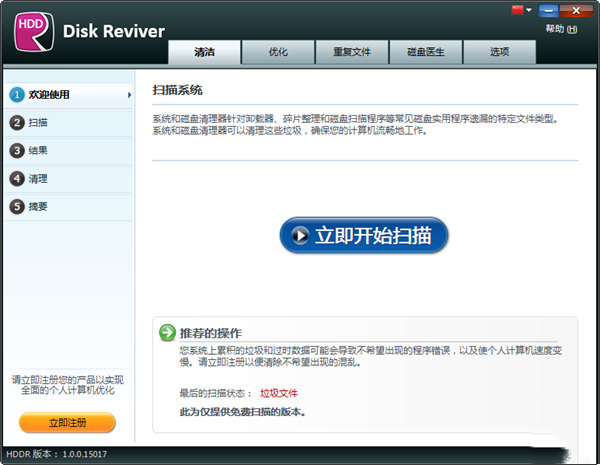Screen dimensions: 600x465
Task: Select step 2 扫描 in the sidebar
Action: coord(69,123)
